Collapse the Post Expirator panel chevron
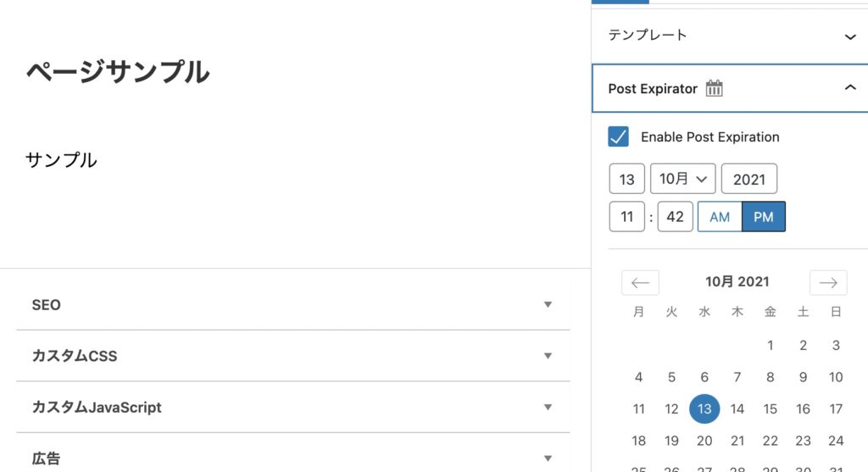Screen dimensions: 868x472 coord(850,88)
